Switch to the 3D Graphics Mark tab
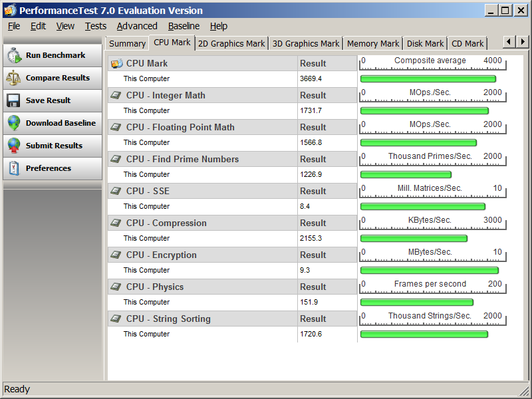Viewport: 532px width, 399px height. click(306, 43)
